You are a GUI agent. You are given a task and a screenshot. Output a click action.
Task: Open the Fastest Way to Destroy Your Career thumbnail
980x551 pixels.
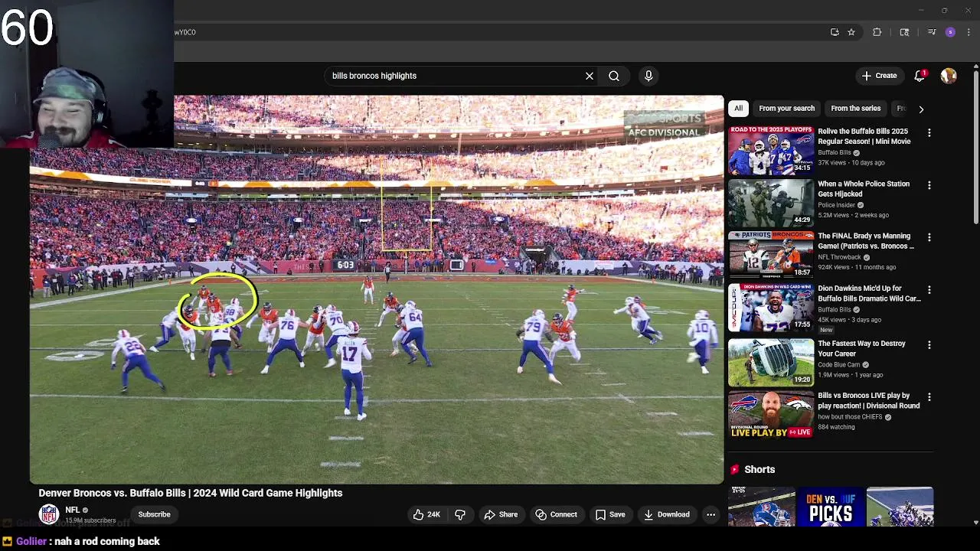pyautogui.click(x=771, y=362)
